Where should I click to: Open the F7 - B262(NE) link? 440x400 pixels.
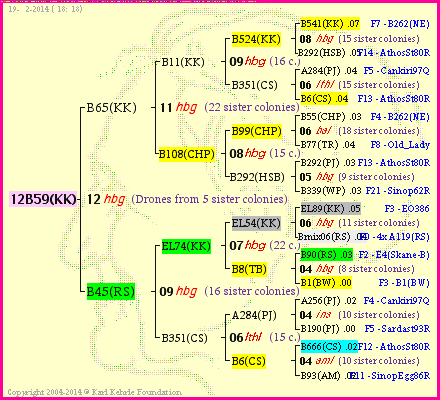tap(400, 24)
